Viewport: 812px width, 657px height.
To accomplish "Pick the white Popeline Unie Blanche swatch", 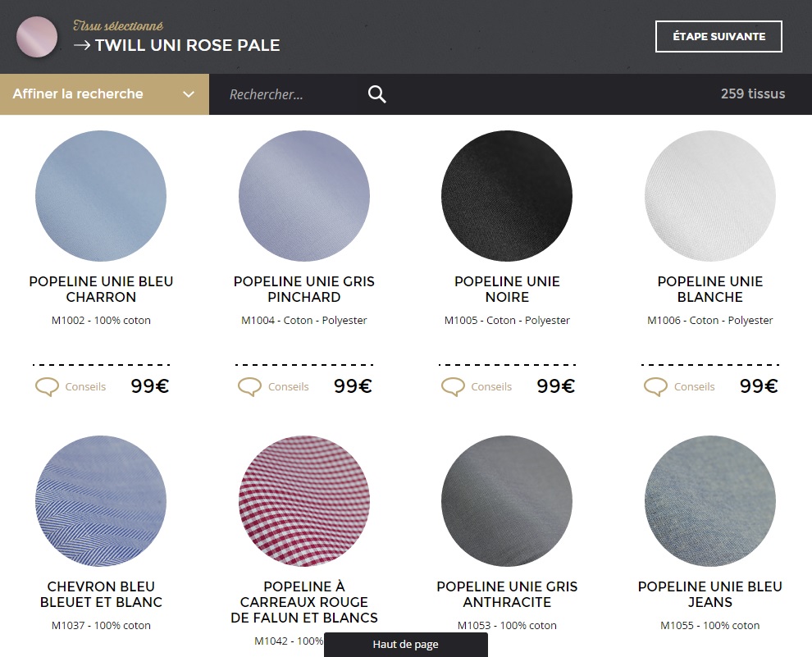I will click(x=710, y=196).
